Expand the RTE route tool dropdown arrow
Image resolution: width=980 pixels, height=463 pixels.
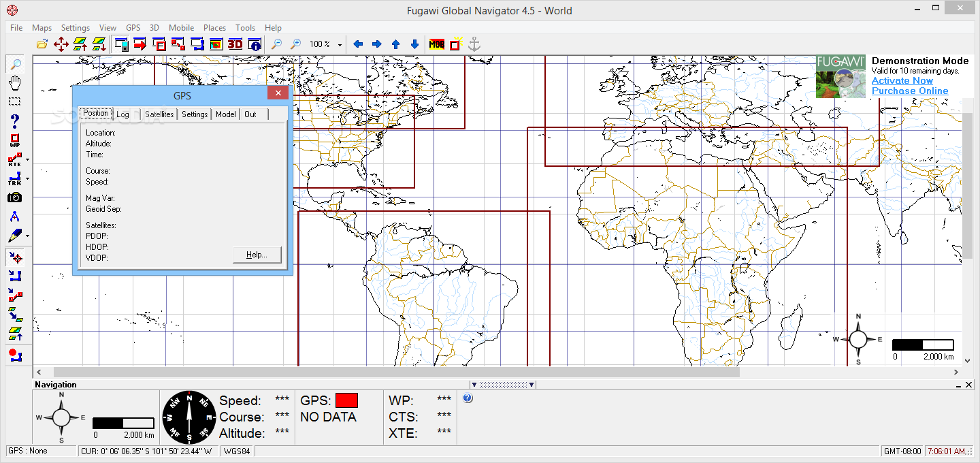click(27, 161)
